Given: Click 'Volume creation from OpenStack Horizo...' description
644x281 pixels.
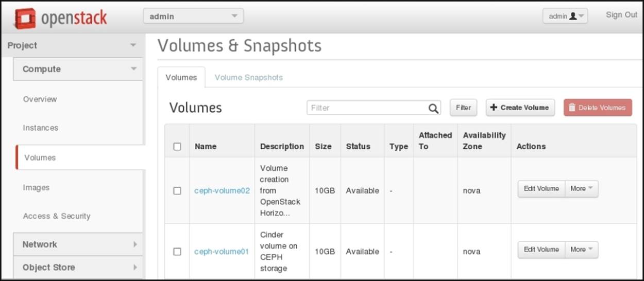Looking at the screenshot, I should [x=280, y=190].
